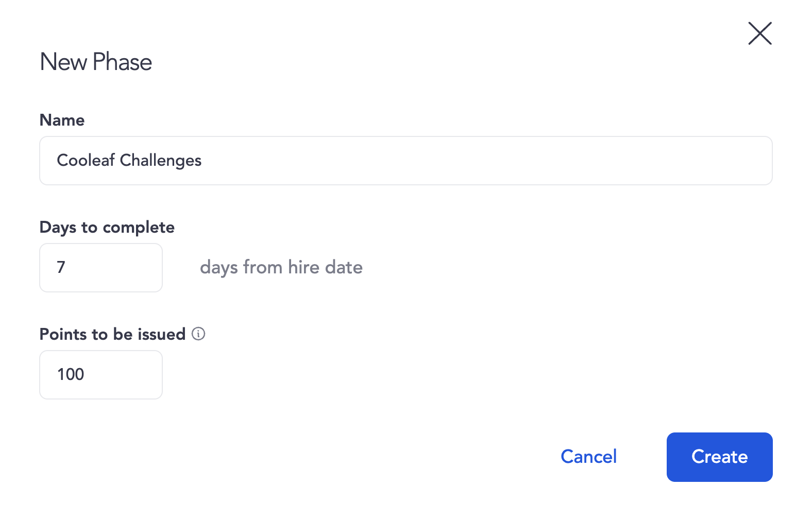Close the New Phase dialog
This screenshot has width=812, height=521.
click(760, 33)
